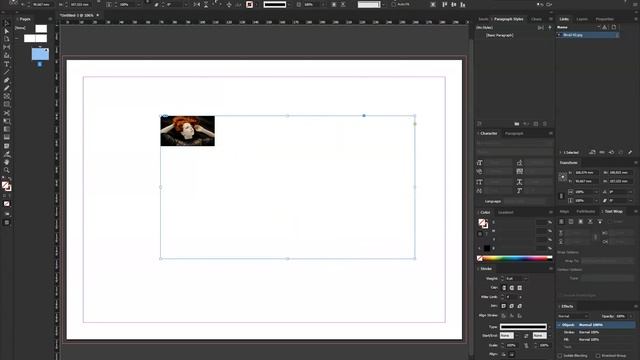Select the Rectangle tool
Image resolution: width=640 pixels, height=360 pixels.
pos(7,105)
